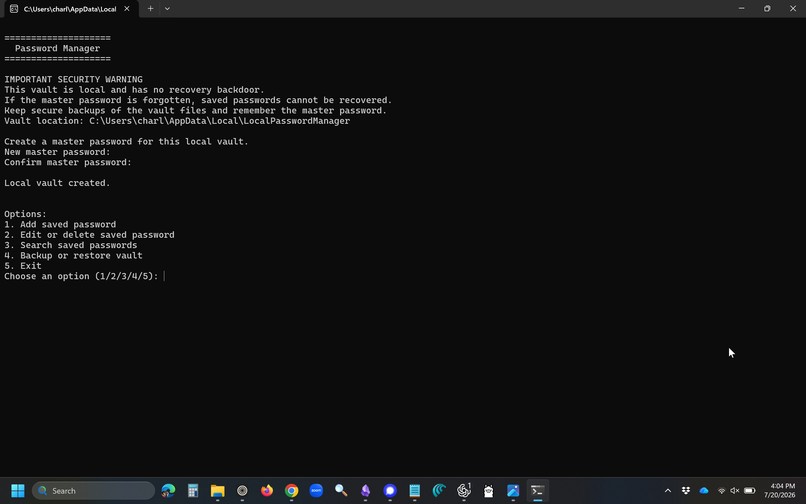Screen dimensions: 806x504
Task: Click the "Password Manager" heading text
Action: point(57,48)
